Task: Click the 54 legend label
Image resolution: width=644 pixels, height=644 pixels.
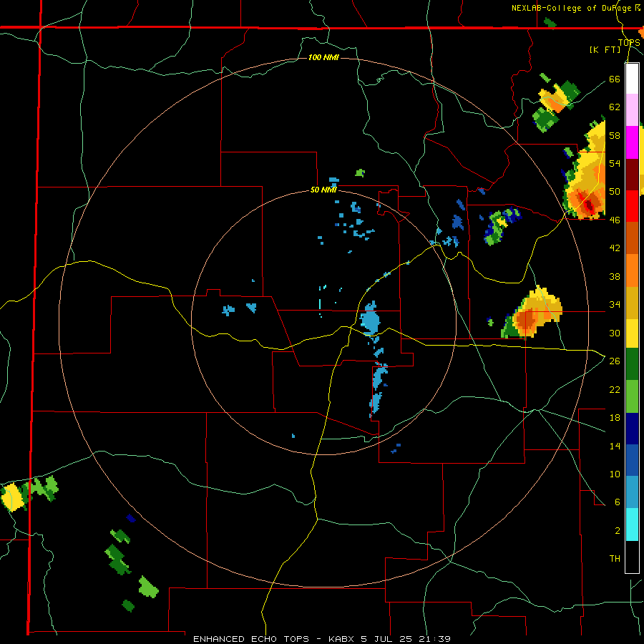Action: pos(615,163)
